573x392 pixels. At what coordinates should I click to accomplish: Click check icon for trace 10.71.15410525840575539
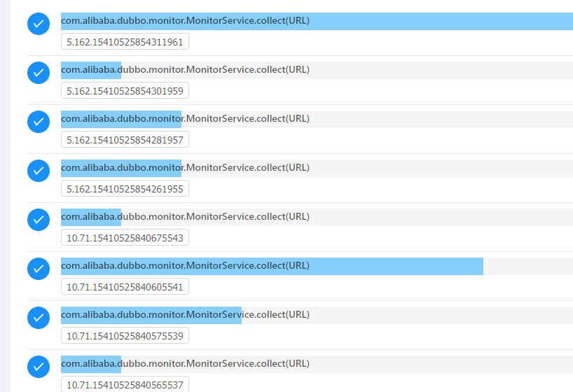pyautogui.click(x=39, y=318)
